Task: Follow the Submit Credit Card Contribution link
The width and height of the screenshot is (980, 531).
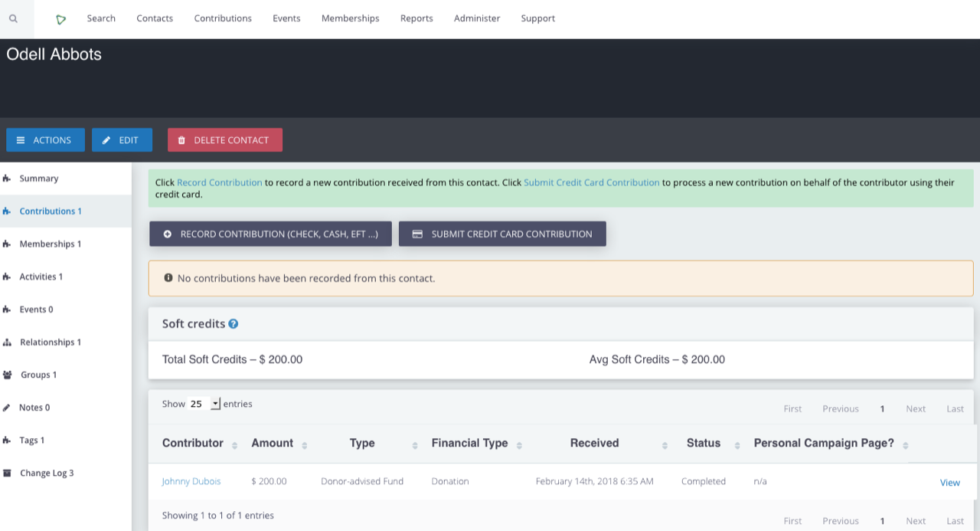Action: coord(592,182)
